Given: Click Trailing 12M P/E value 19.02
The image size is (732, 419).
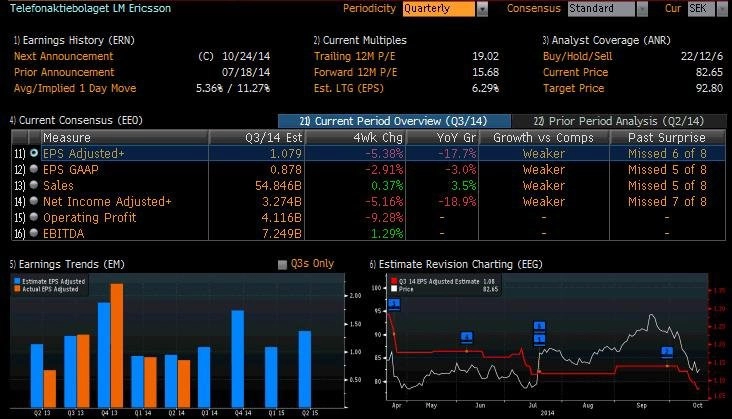Looking at the screenshot, I should pyautogui.click(x=486, y=56).
